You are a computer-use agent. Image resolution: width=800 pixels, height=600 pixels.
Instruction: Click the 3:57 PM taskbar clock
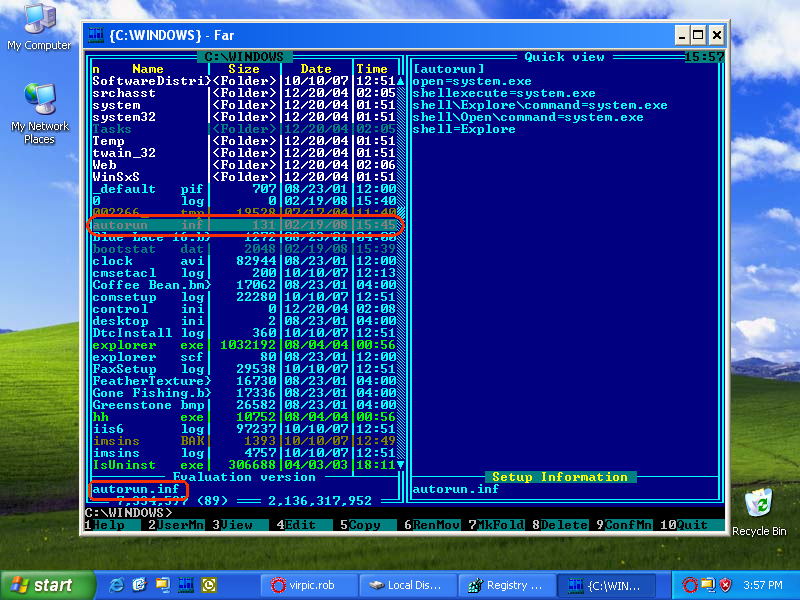763,585
